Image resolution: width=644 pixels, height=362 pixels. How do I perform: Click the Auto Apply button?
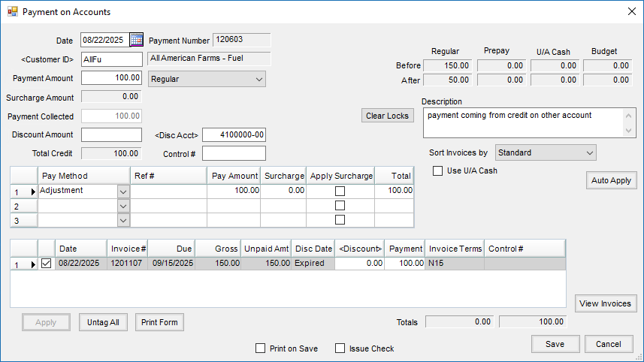point(611,180)
